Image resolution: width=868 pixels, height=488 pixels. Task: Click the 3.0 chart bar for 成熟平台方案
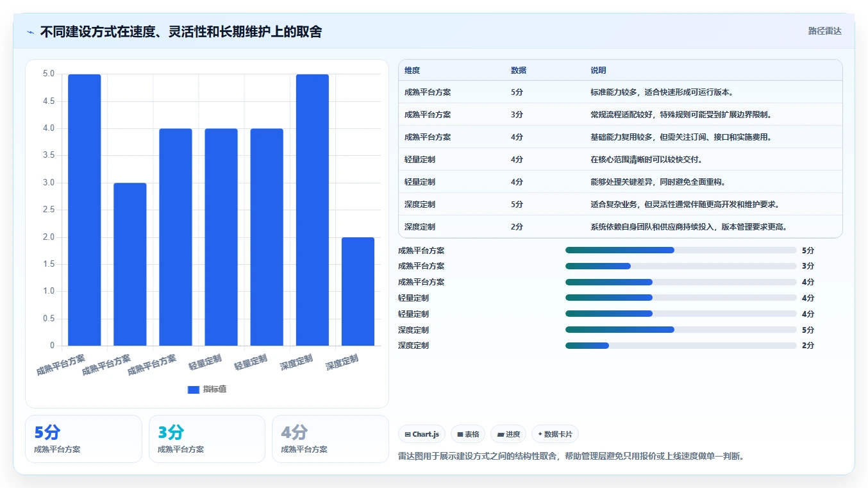[130, 264]
